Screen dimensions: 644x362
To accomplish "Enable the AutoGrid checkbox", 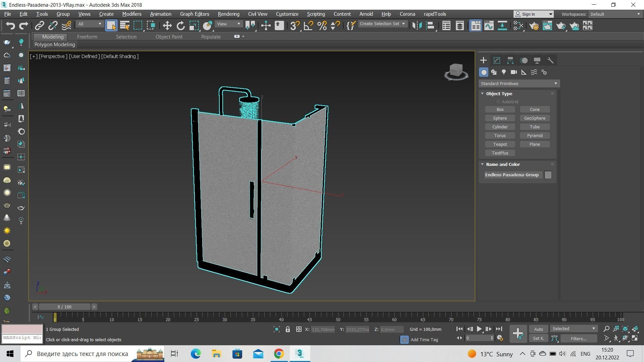I will point(498,102).
